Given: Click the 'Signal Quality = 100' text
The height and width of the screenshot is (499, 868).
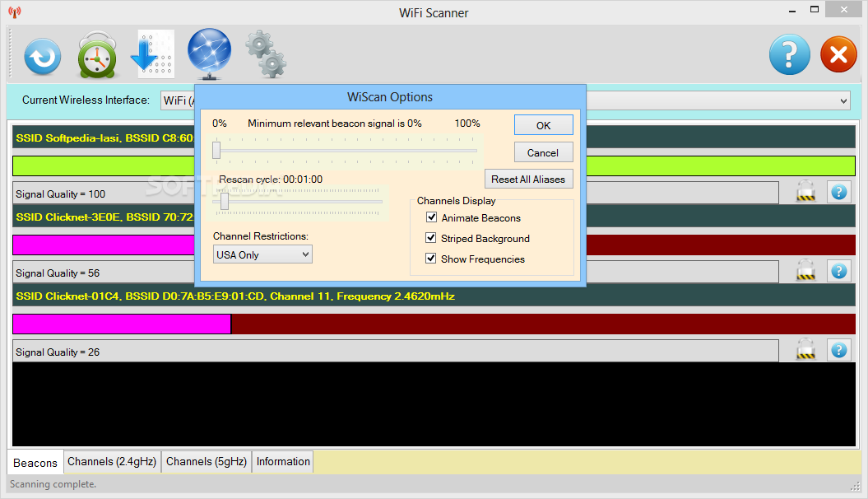Looking at the screenshot, I should (x=60, y=194).
